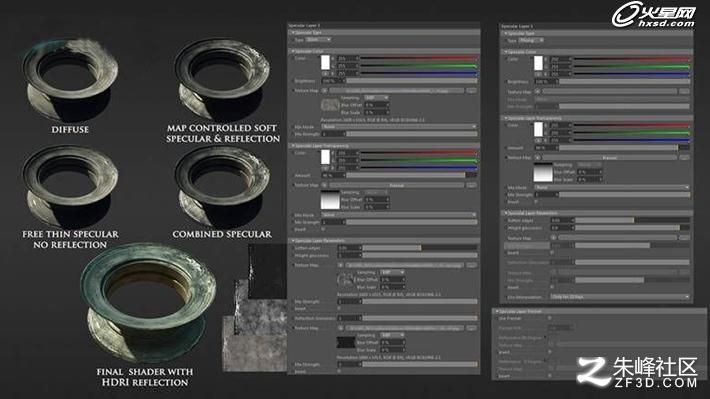Click the Fresnel texture bar in left Transparency

(x=397, y=185)
